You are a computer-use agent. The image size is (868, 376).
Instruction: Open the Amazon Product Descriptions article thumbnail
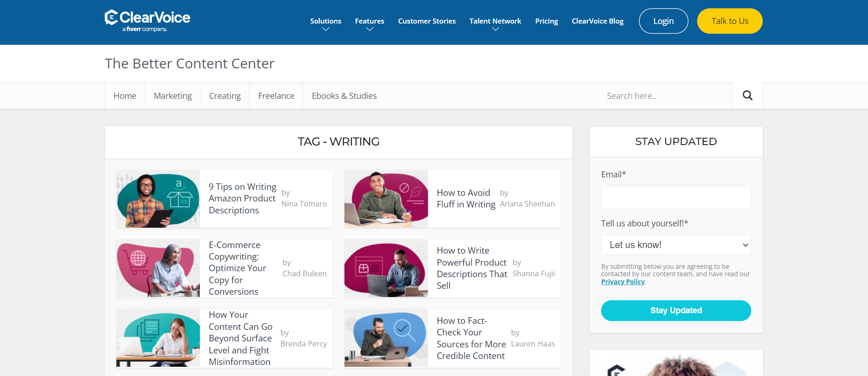click(x=158, y=199)
